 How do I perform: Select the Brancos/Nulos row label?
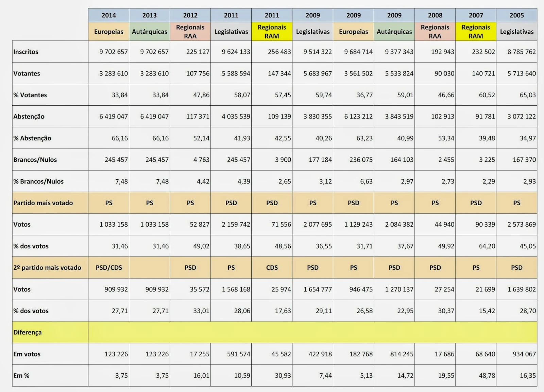[35, 160]
